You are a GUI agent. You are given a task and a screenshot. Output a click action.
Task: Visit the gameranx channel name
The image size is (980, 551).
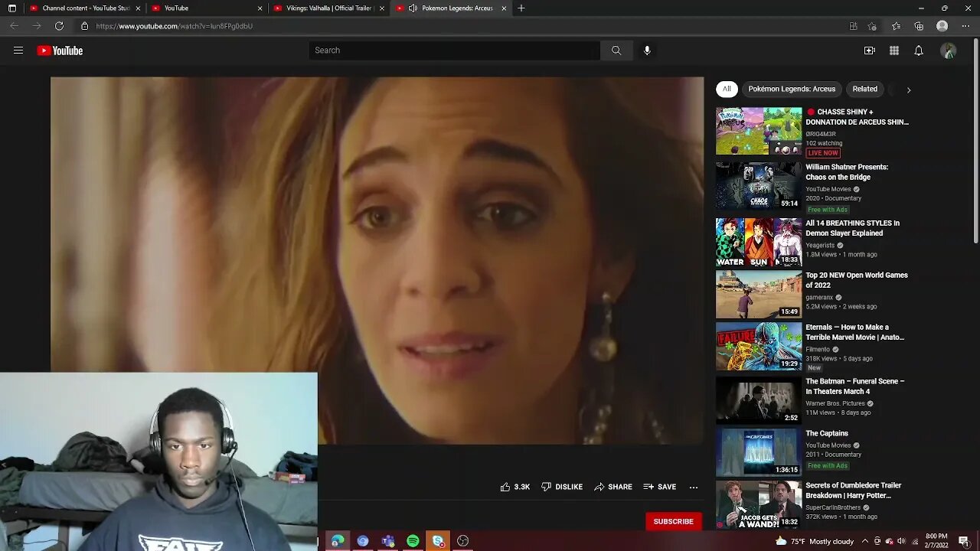click(819, 297)
